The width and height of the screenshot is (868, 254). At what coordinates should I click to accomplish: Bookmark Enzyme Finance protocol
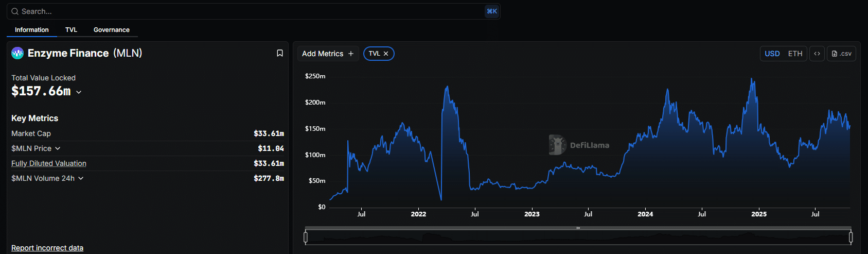[280, 53]
